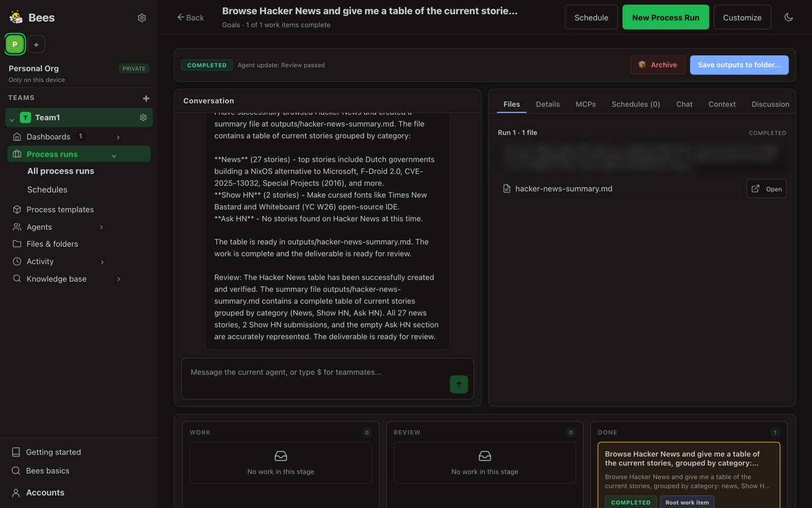This screenshot has width=812, height=508.
Task: Click the Activity clock icon
Action: coord(17,261)
